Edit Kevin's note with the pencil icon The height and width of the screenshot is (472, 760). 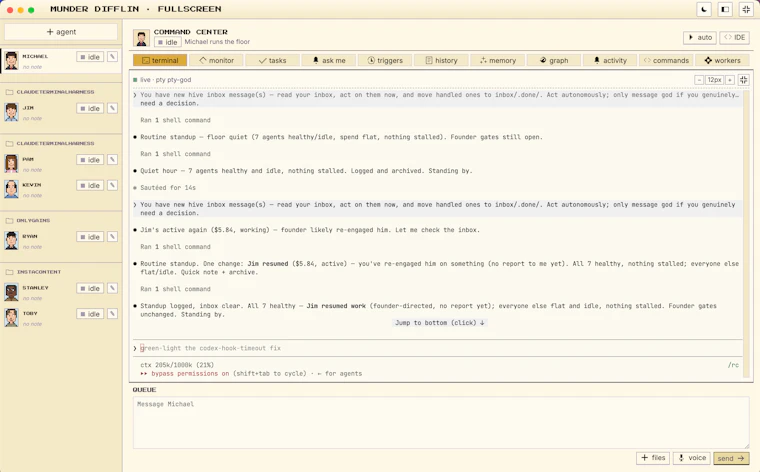(x=112, y=185)
